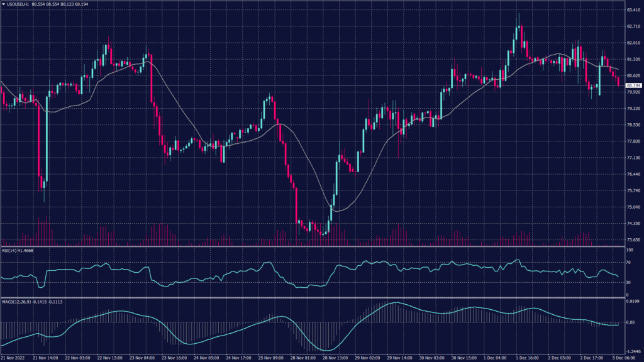
Task: Click the separator between price chart and RSI
Action: point(314,246)
